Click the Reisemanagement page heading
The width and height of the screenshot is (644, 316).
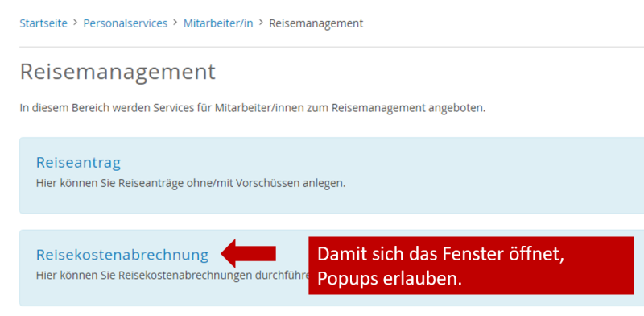[x=118, y=72]
